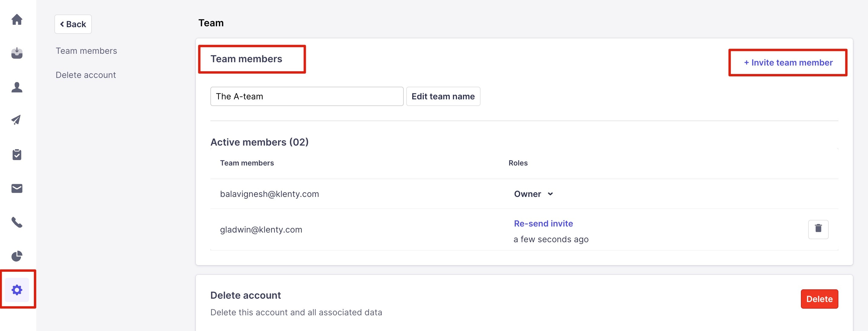Open the Calls phone icon
This screenshot has width=868, height=331.
[x=17, y=222]
